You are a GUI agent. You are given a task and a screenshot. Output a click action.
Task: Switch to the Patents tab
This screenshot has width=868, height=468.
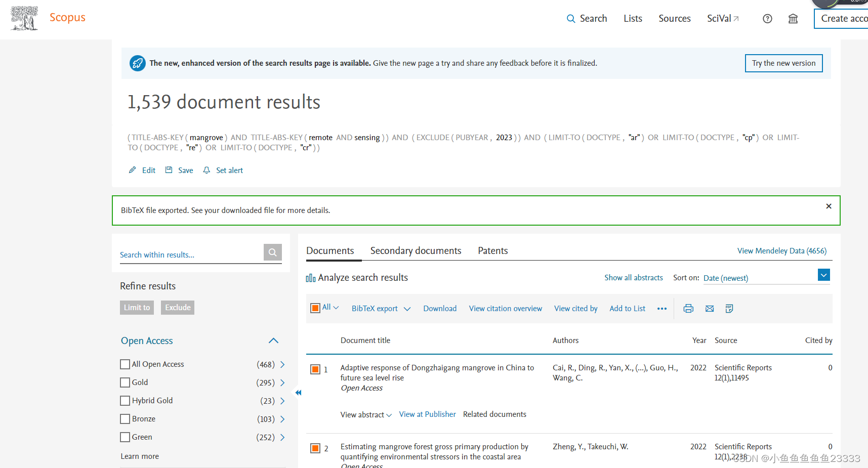[492, 250]
